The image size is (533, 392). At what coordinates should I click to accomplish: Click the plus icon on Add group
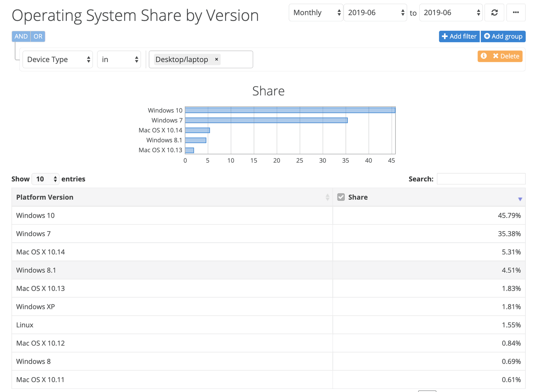tap(487, 36)
